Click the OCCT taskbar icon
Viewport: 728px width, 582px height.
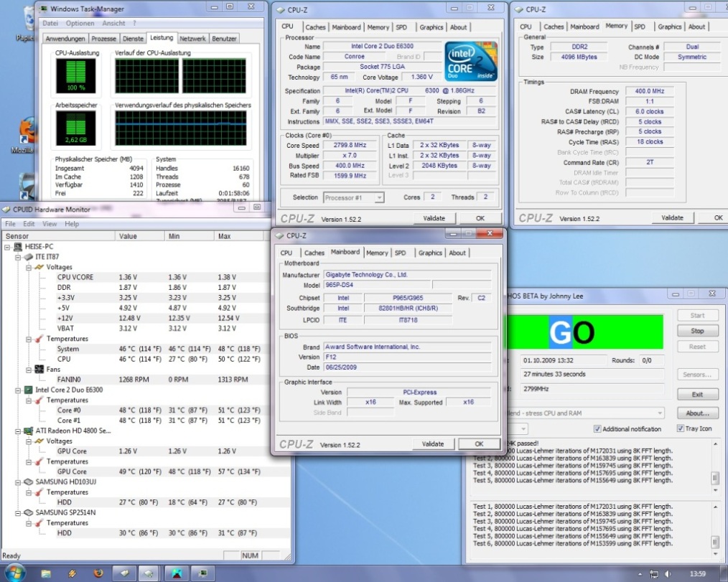click(177, 573)
